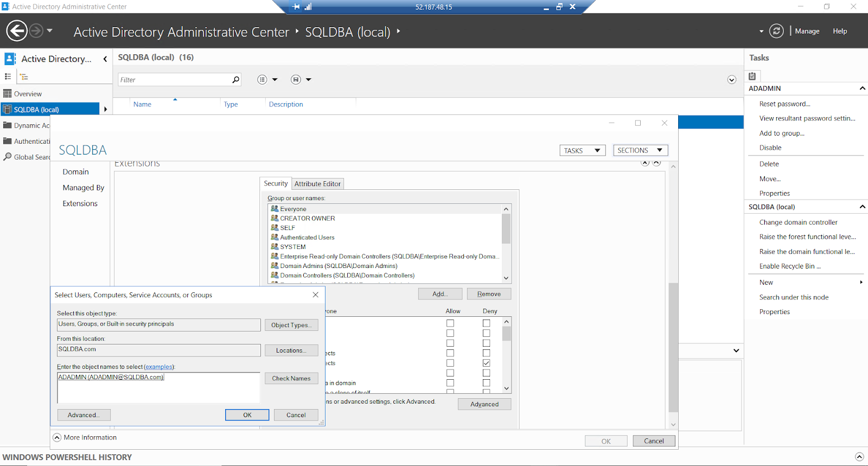The height and width of the screenshot is (466, 868).
Task: Click the filter search magnifier icon
Action: click(x=235, y=80)
